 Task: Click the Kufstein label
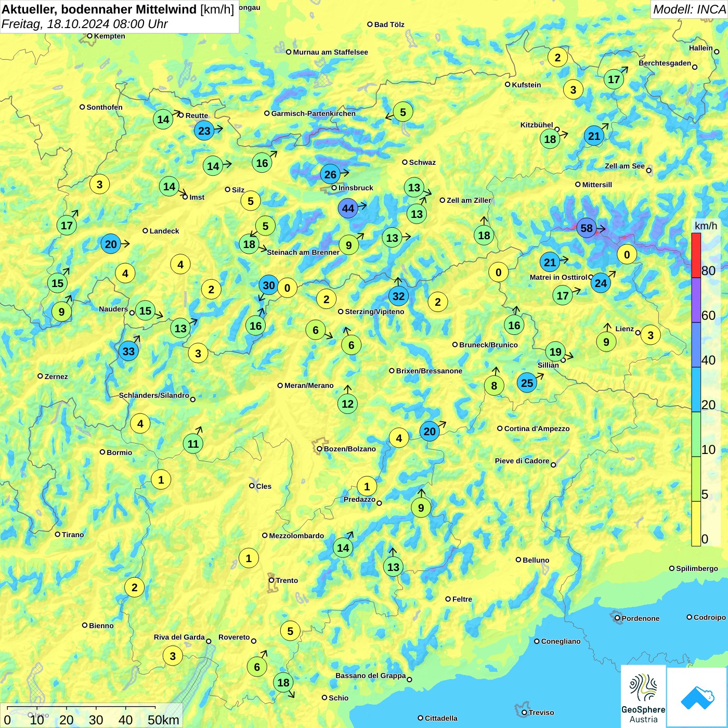526,85
